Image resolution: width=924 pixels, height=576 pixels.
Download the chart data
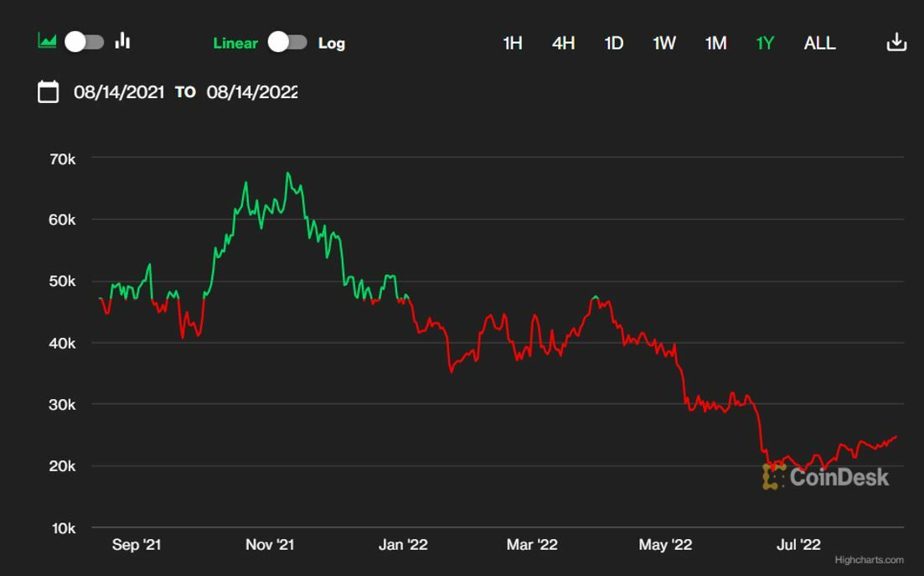896,42
